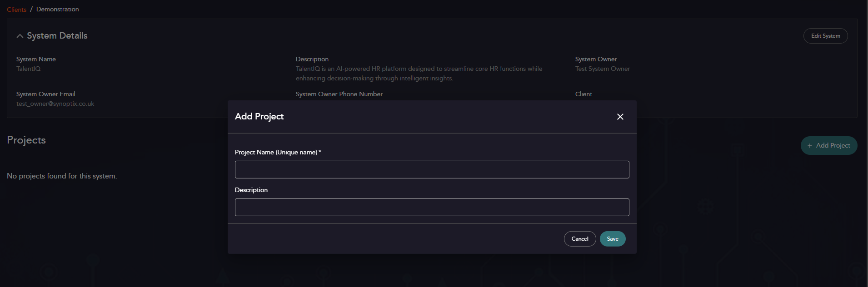Viewport: 868px width, 287px height.
Task: Select the 'No projects found for this system.' text
Action: pyautogui.click(x=62, y=176)
